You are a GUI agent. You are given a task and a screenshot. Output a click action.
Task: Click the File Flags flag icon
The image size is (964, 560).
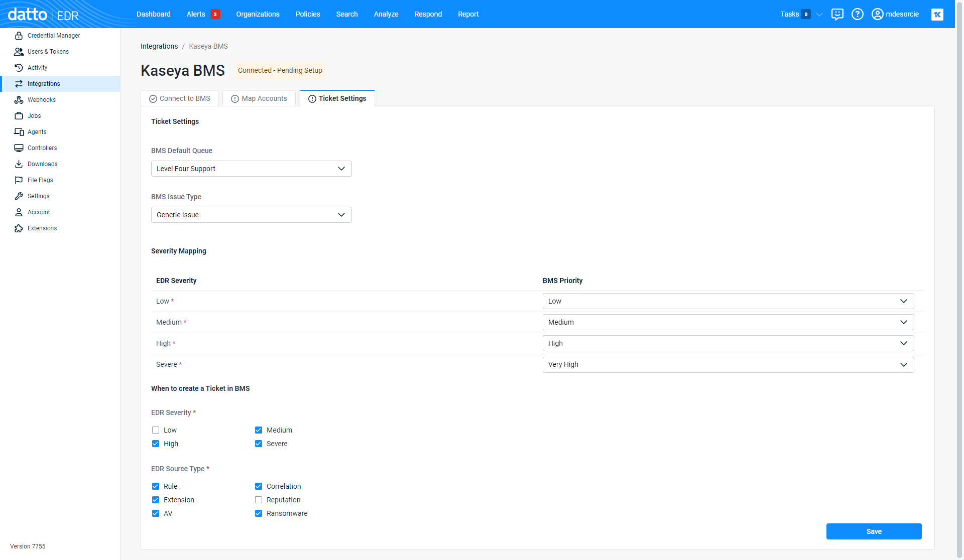[19, 180]
